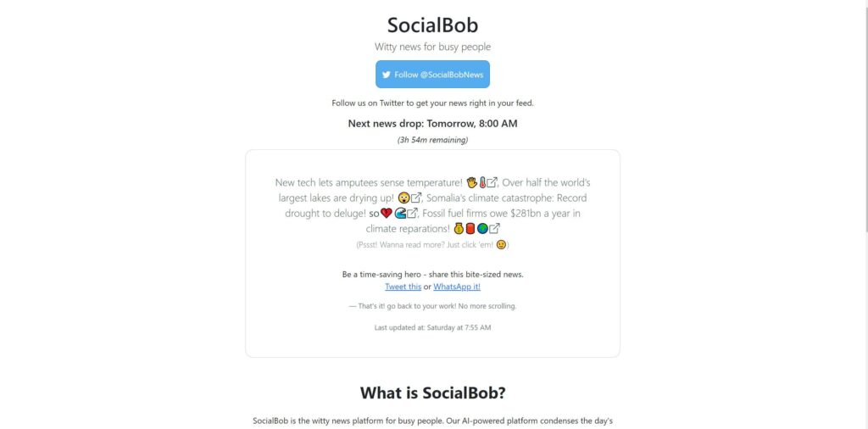868x429 pixels.
Task: Open the 'Tweet this' share link
Action: [x=403, y=287]
